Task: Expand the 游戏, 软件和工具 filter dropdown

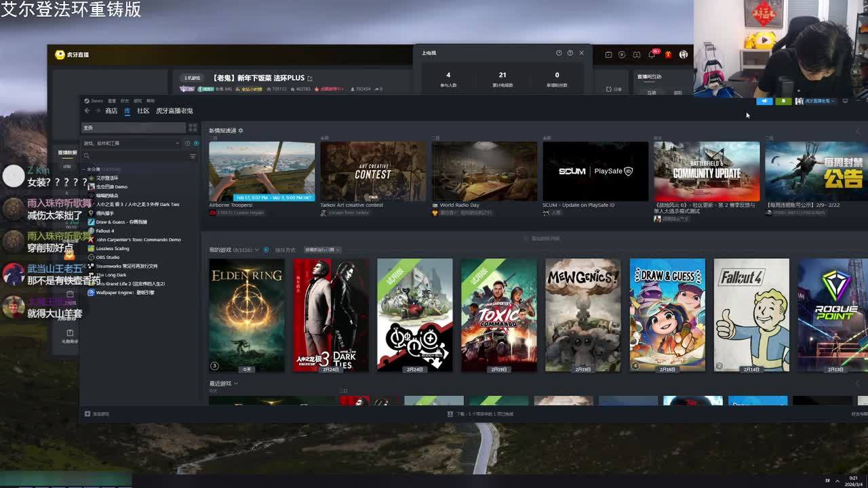Action: click(x=178, y=143)
